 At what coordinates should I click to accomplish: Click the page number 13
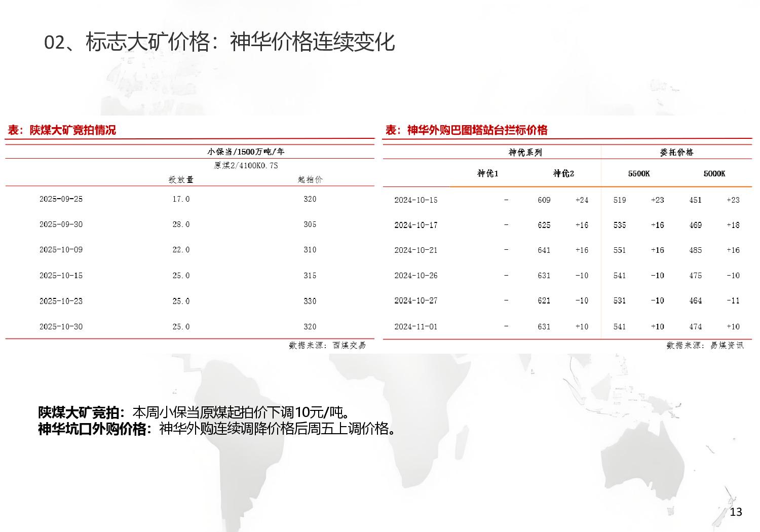point(736,513)
